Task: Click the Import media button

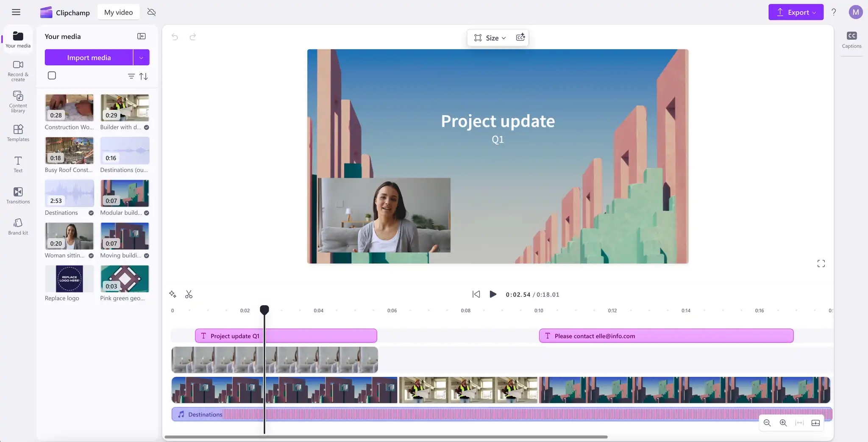Action: pos(89,57)
